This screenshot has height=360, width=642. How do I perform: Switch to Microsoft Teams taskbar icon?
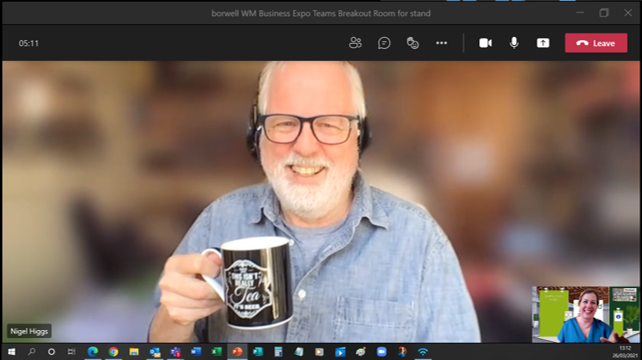pos(175,352)
